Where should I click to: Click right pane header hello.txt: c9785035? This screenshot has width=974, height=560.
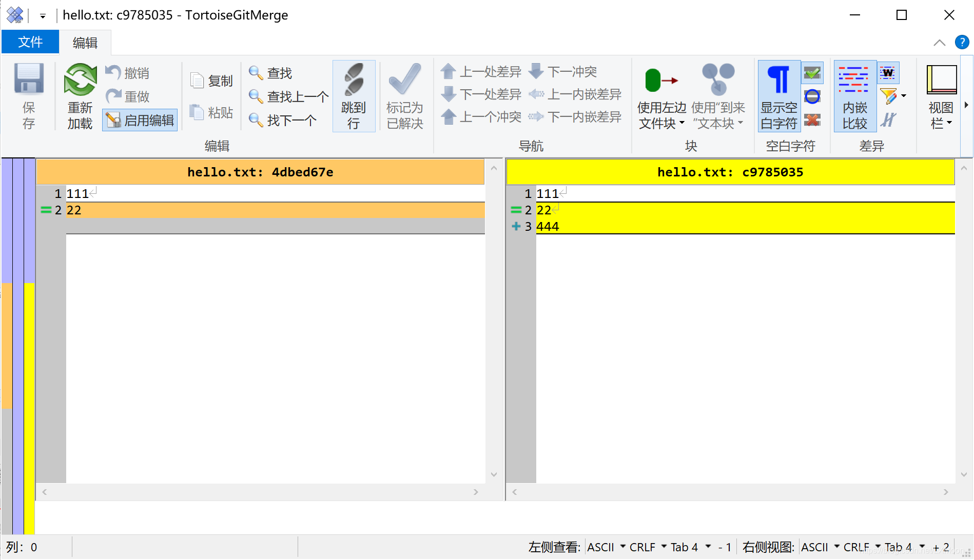(x=730, y=172)
